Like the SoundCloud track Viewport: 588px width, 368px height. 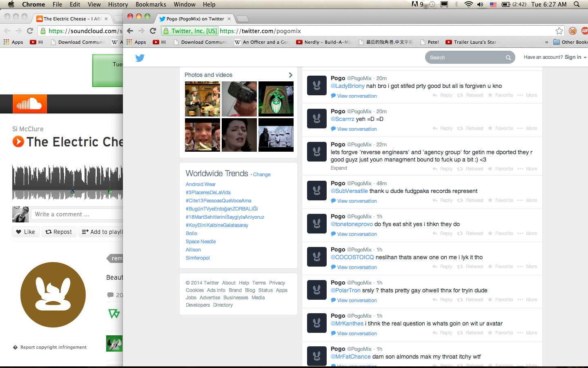(x=26, y=232)
